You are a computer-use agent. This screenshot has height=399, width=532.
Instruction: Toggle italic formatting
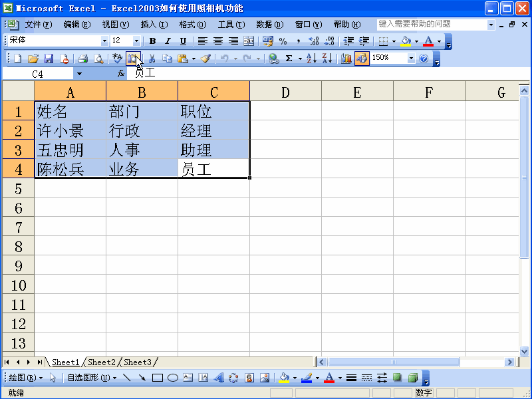(166, 41)
